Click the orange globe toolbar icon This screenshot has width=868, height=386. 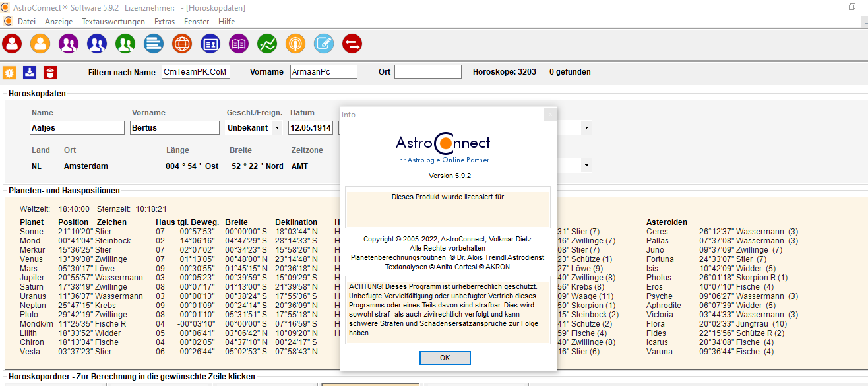coord(182,44)
